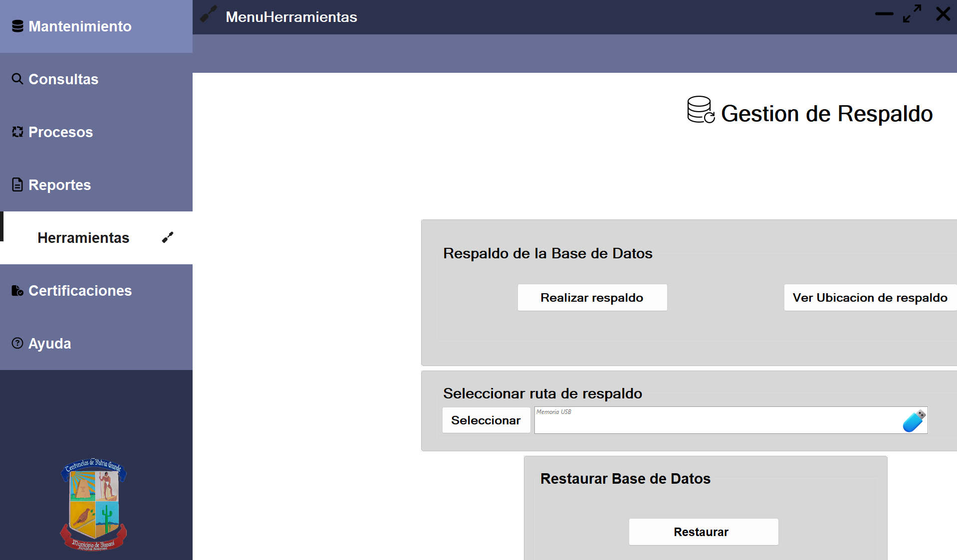Open the Reportes section

pos(96,185)
